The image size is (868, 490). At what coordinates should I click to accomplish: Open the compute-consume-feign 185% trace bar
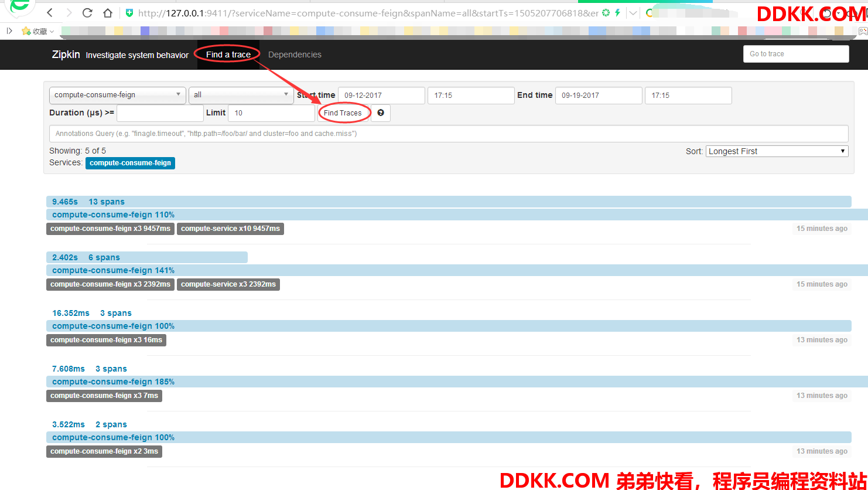tap(457, 382)
